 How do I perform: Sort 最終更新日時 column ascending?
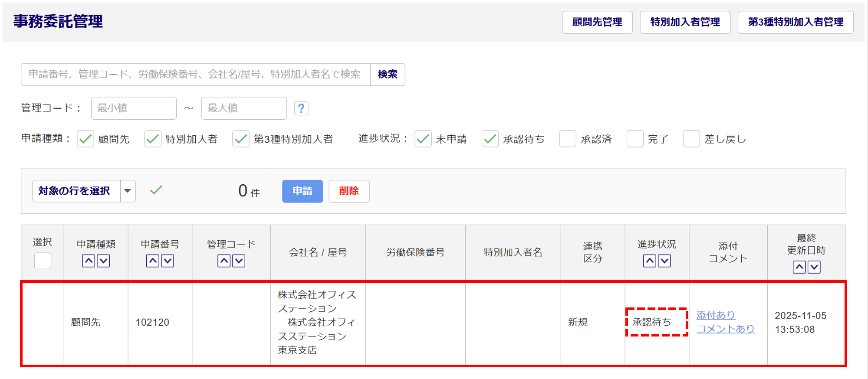click(x=799, y=267)
